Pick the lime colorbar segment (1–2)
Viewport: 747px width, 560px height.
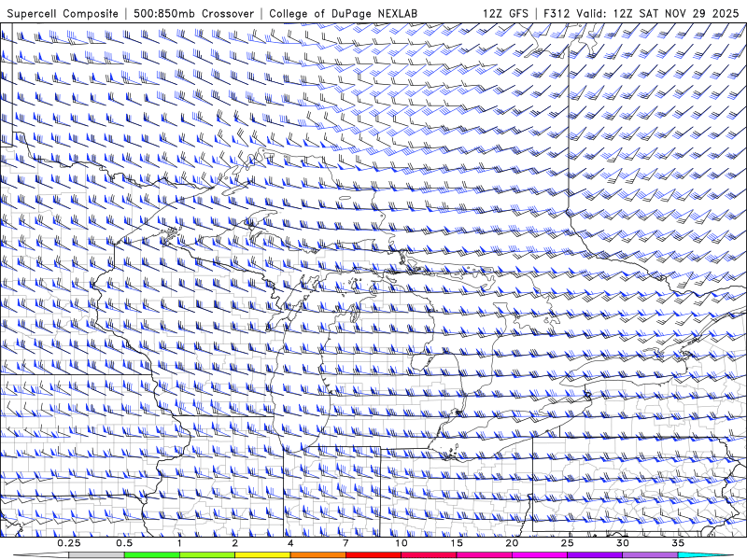point(207,555)
